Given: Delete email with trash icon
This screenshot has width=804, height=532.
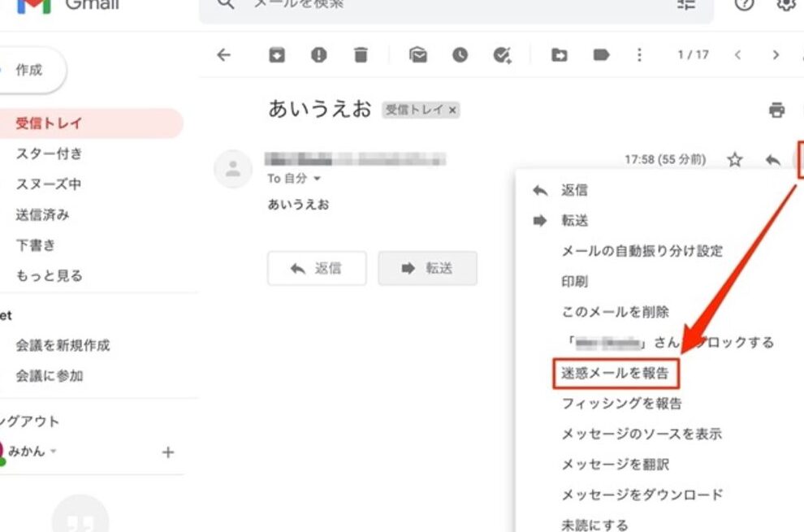Looking at the screenshot, I should point(361,55).
